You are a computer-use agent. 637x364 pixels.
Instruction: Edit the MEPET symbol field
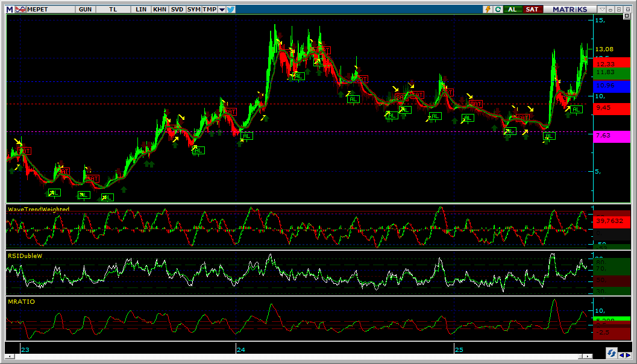coord(51,9)
